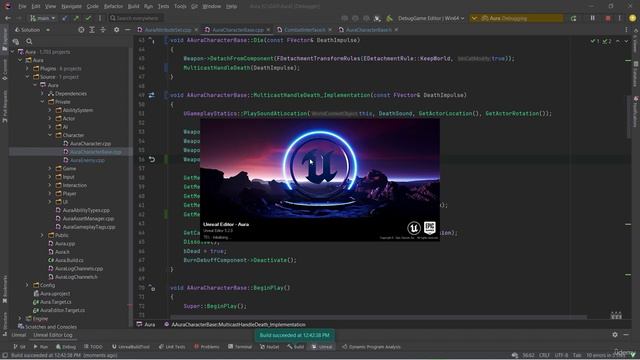The image size is (640, 360).
Task: Open Dynamic Program Analysis tool window
Action: 371,347
